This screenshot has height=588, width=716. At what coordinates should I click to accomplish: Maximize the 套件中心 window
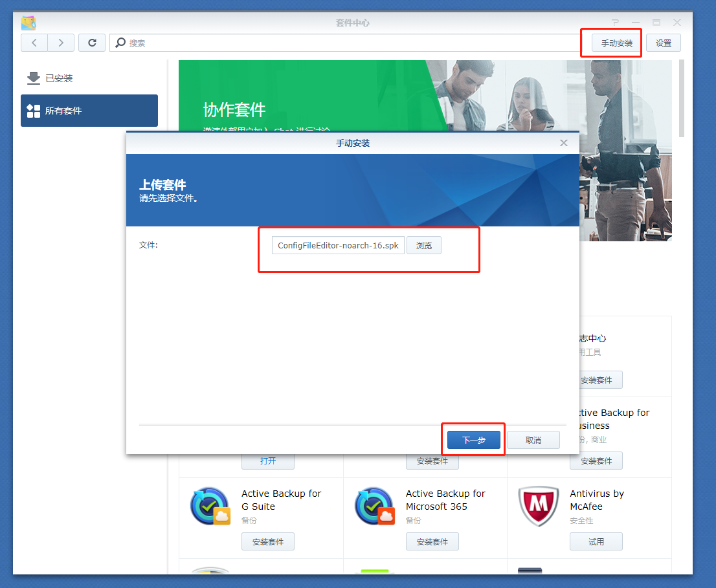click(x=656, y=23)
